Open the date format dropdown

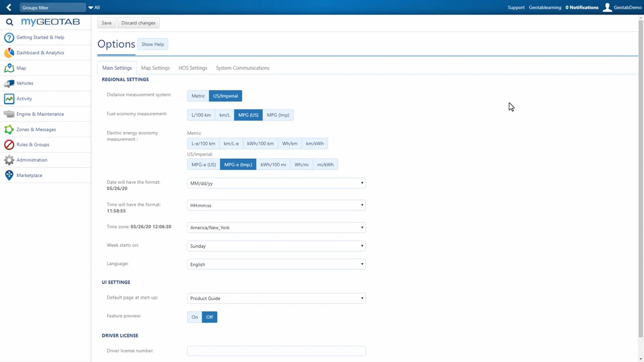[276, 183]
